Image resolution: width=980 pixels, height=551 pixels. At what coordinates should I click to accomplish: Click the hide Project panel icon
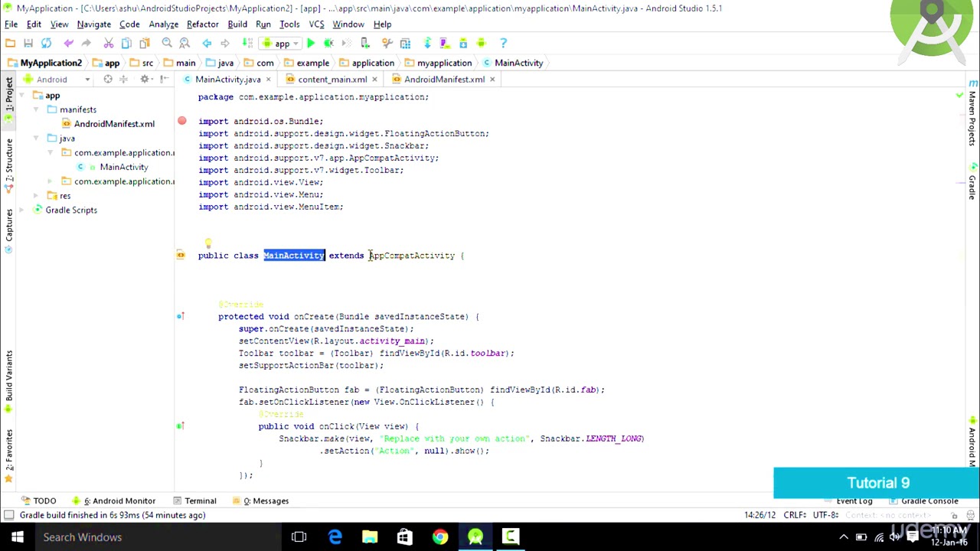coord(165,80)
